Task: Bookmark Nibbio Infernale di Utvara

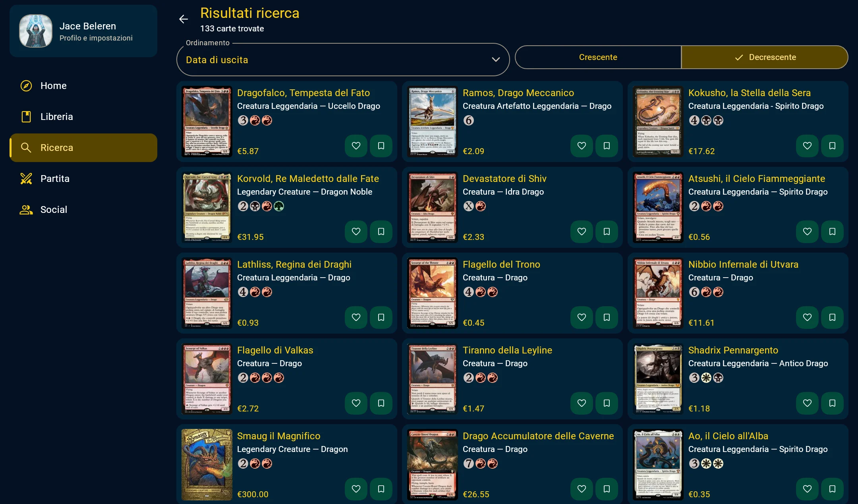Action: click(x=832, y=317)
